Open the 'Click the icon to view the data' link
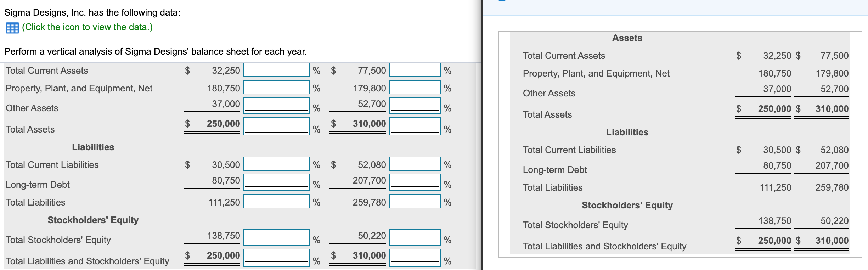This screenshot has width=868, height=270. coord(87,27)
